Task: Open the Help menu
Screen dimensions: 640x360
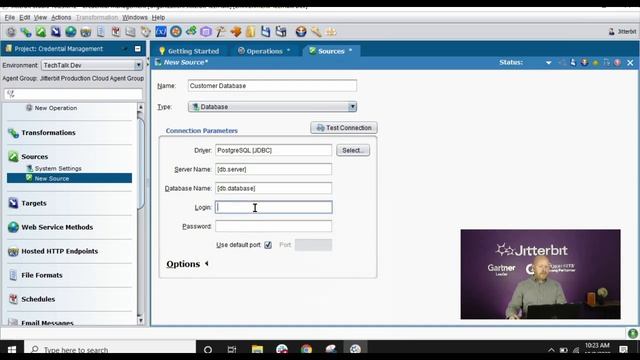Action: [x=158, y=18]
